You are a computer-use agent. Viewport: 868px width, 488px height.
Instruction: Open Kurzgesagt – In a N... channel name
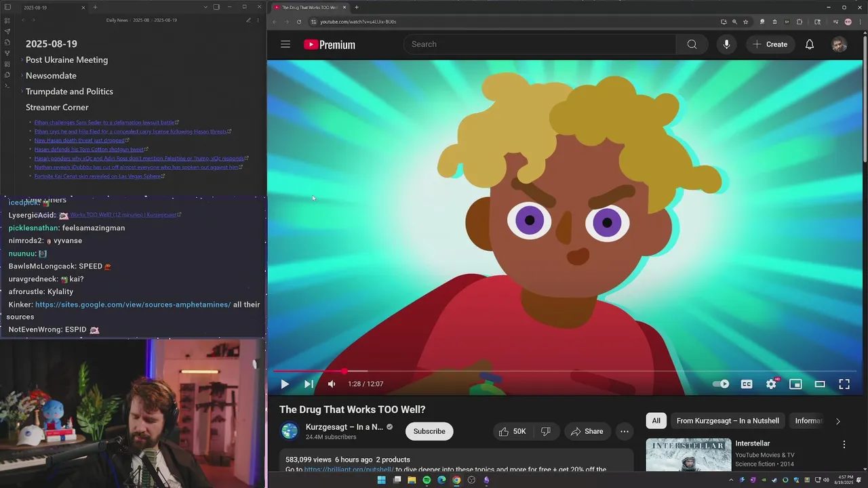tap(344, 427)
